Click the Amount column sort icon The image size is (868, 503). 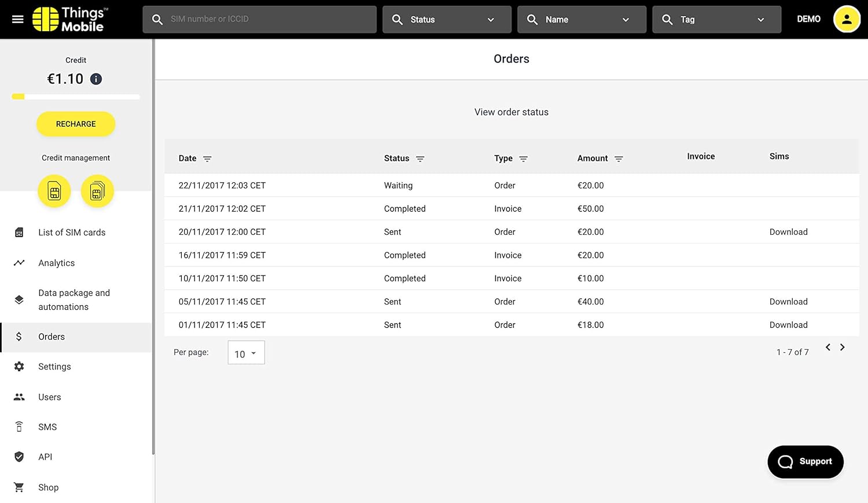(x=619, y=159)
